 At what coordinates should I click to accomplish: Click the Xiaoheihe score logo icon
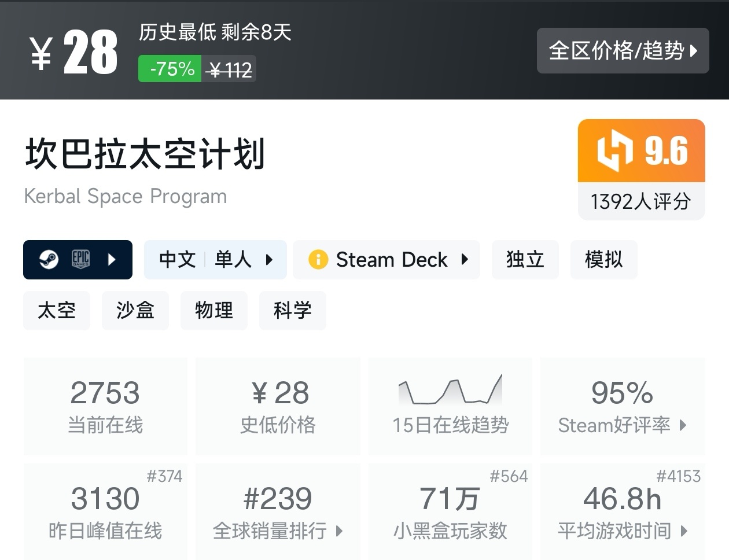tap(614, 151)
